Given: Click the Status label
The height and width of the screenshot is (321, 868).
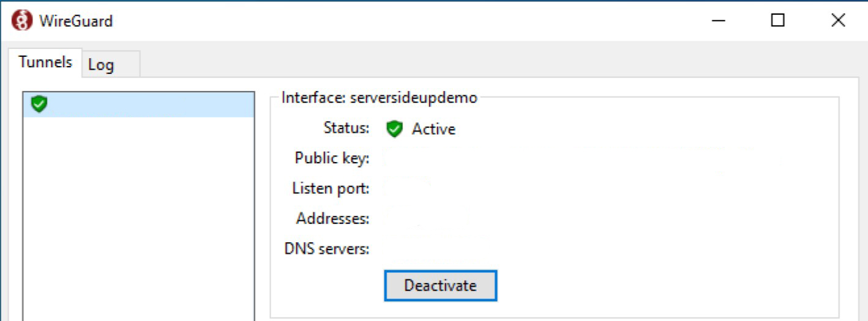Looking at the screenshot, I should point(346,128).
